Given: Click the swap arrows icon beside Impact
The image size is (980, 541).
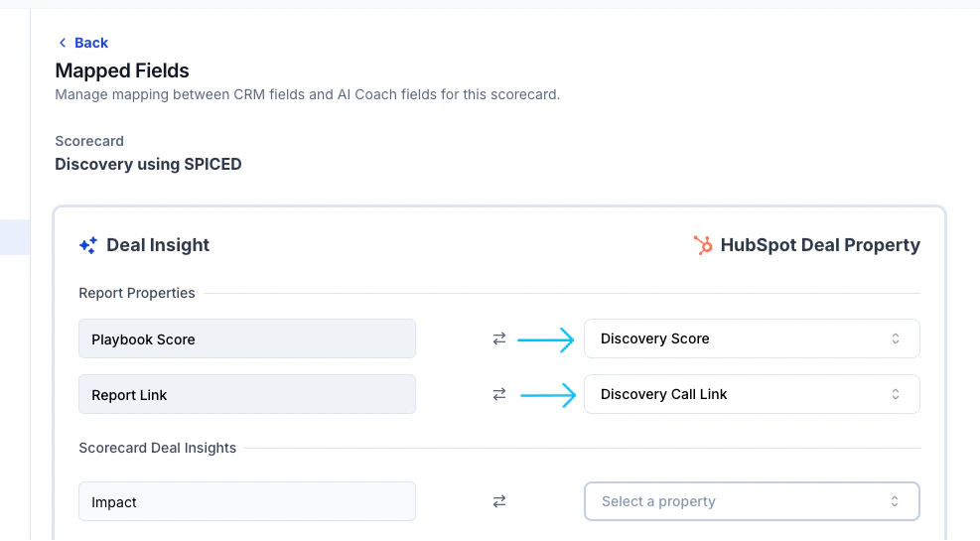Looking at the screenshot, I should pos(498,501).
